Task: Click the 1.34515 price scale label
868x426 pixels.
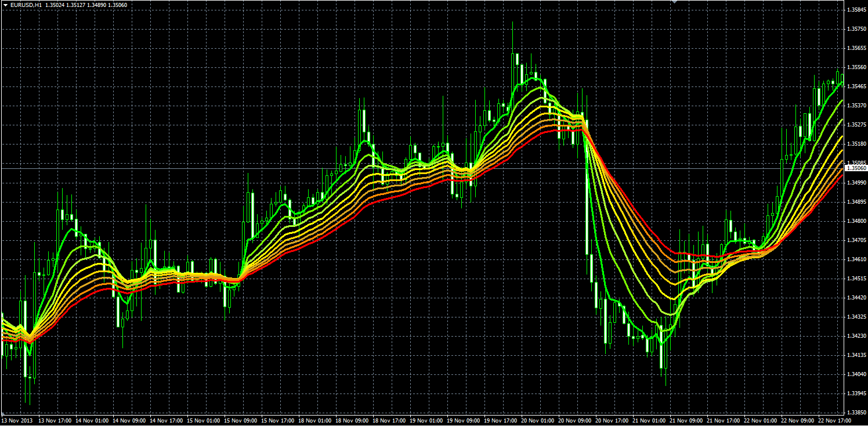Action: [x=856, y=279]
